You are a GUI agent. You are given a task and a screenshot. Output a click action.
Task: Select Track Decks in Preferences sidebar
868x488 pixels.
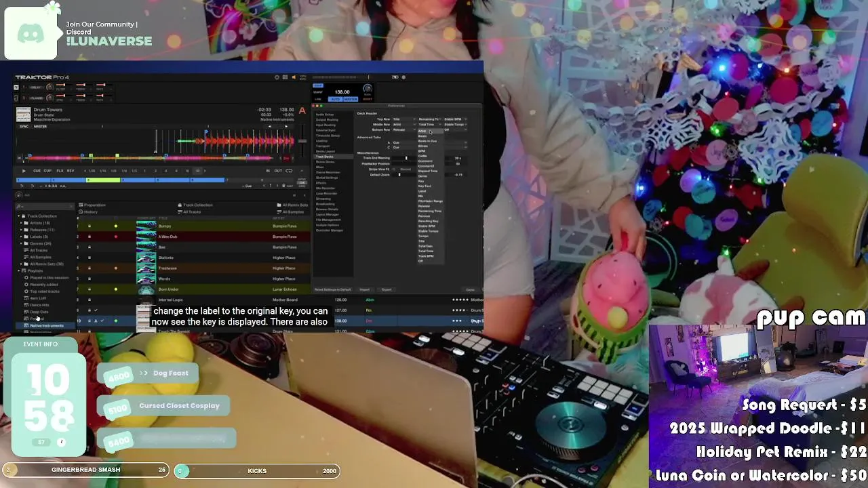(325, 157)
